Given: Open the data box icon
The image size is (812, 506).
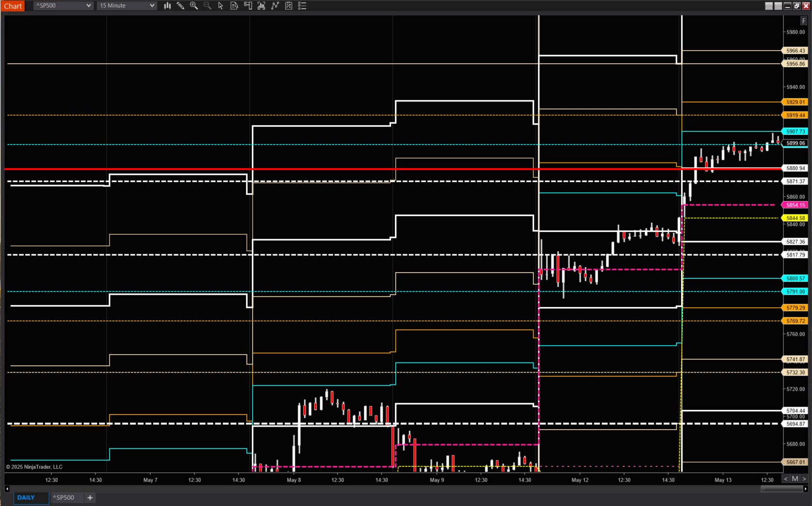Looking at the screenshot, I should tap(234, 6).
